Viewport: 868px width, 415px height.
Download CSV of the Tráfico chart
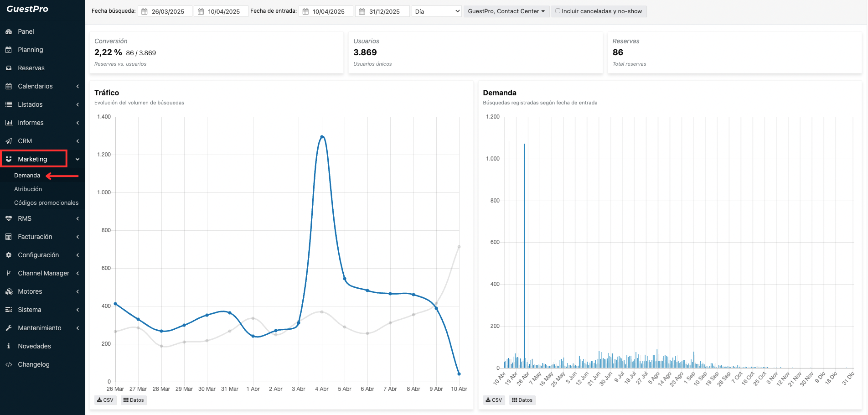105,400
